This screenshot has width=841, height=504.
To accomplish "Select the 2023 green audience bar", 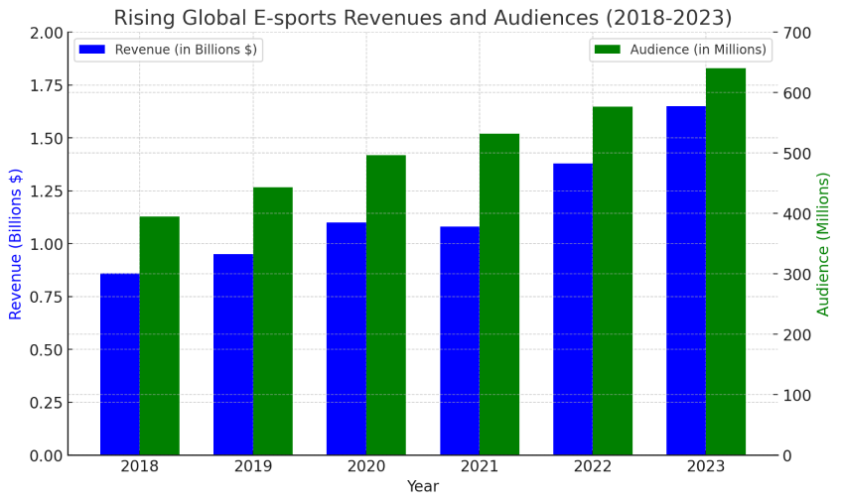I will point(726,261).
